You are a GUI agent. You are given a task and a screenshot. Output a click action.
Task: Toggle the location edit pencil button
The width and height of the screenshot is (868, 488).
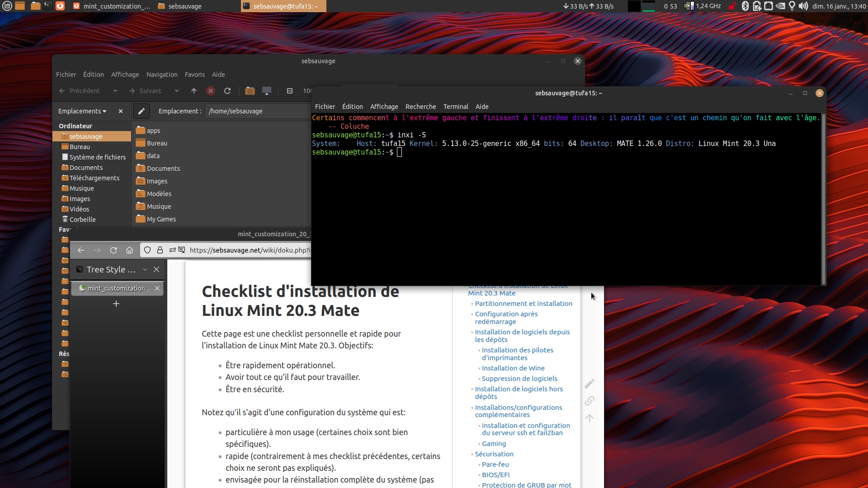click(141, 111)
